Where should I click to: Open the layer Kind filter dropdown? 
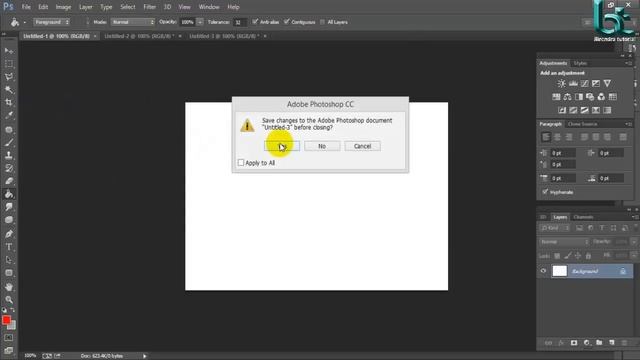[x=555, y=228]
